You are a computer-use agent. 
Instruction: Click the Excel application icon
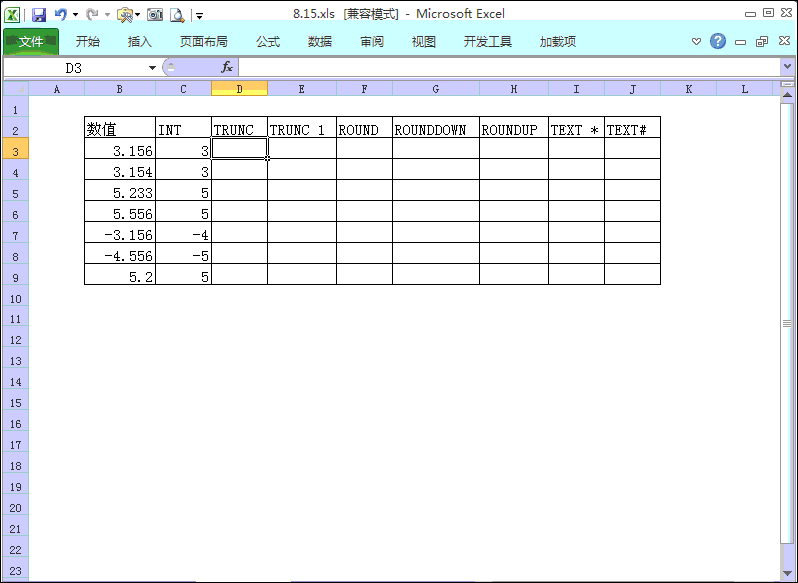pos(12,14)
